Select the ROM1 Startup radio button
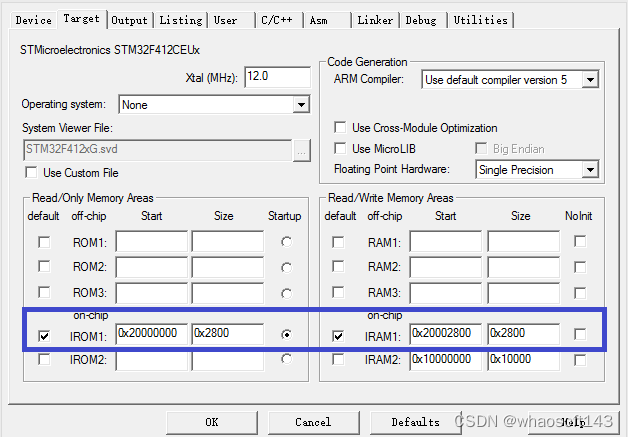 coord(286,242)
